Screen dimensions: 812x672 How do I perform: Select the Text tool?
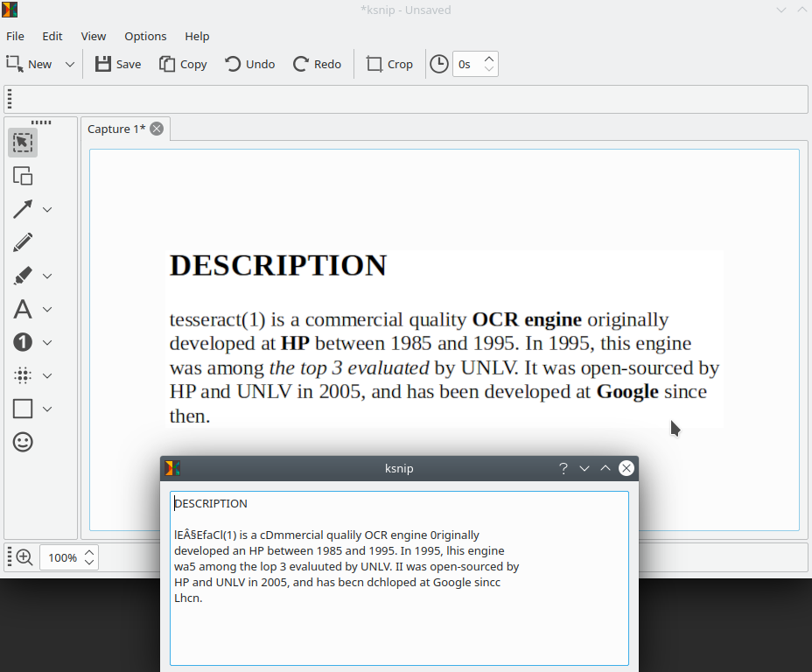click(22, 308)
